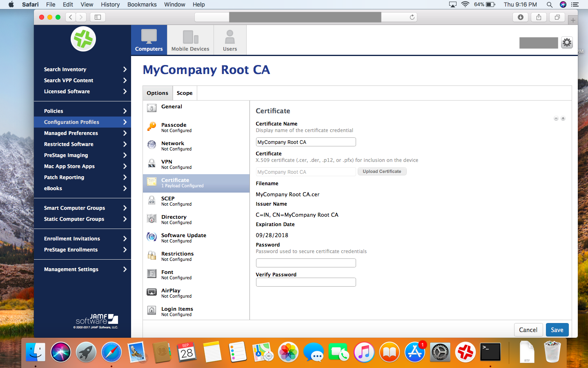Launch Launchpad from the Dock
This screenshot has width=588, height=368.
(86, 352)
